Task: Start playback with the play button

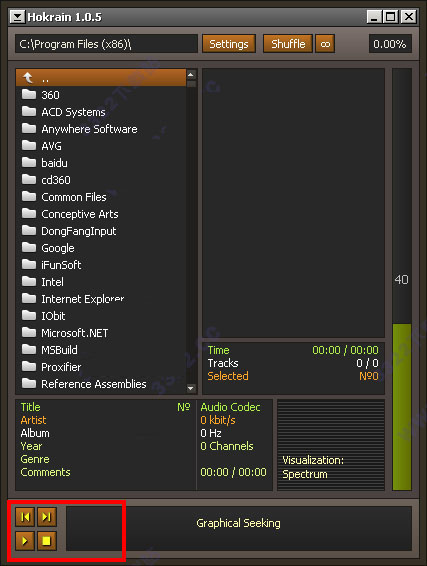Action: 25,540
